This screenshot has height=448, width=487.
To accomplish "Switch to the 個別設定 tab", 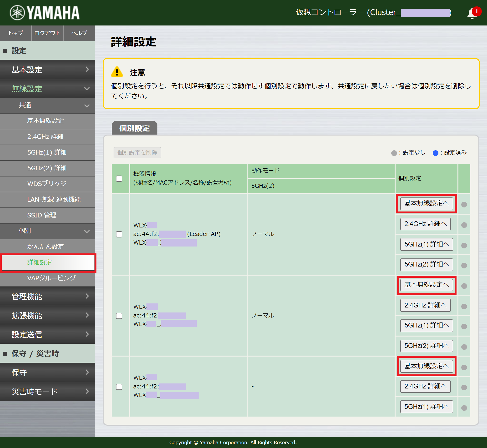I will pyautogui.click(x=134, y=128).
